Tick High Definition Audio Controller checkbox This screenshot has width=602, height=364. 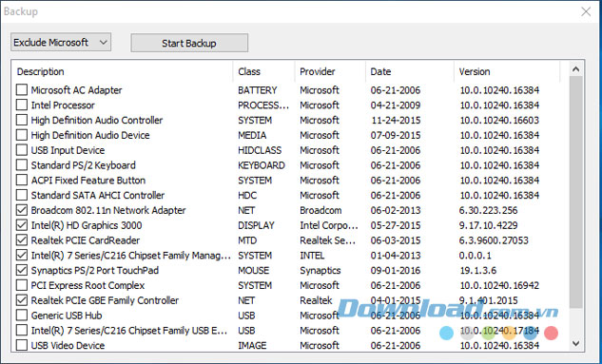point(22,120)
